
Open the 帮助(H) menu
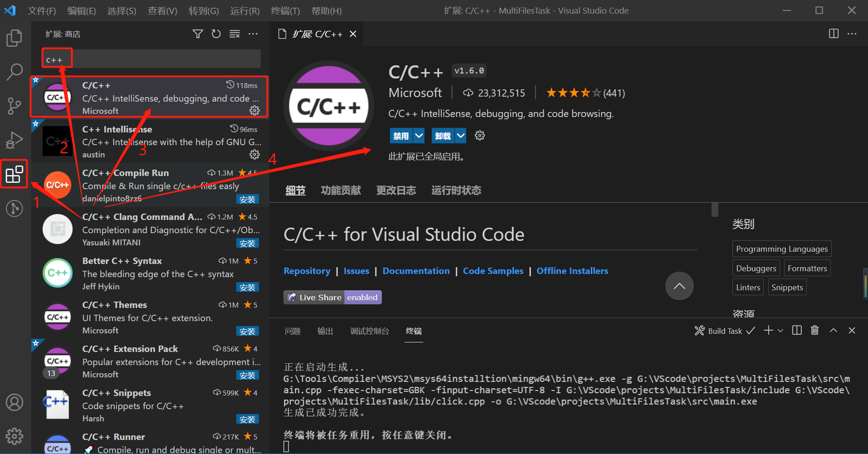coord(327,10)
